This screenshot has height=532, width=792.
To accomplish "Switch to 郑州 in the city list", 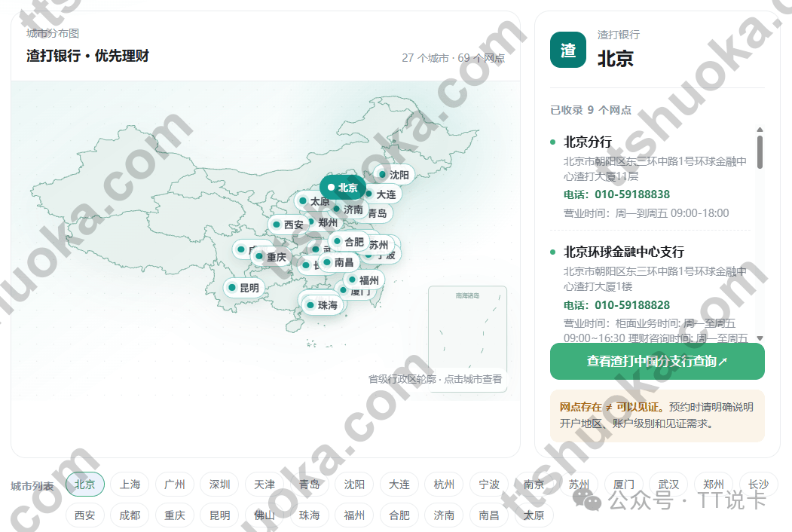I will click(x=714, y=485).
